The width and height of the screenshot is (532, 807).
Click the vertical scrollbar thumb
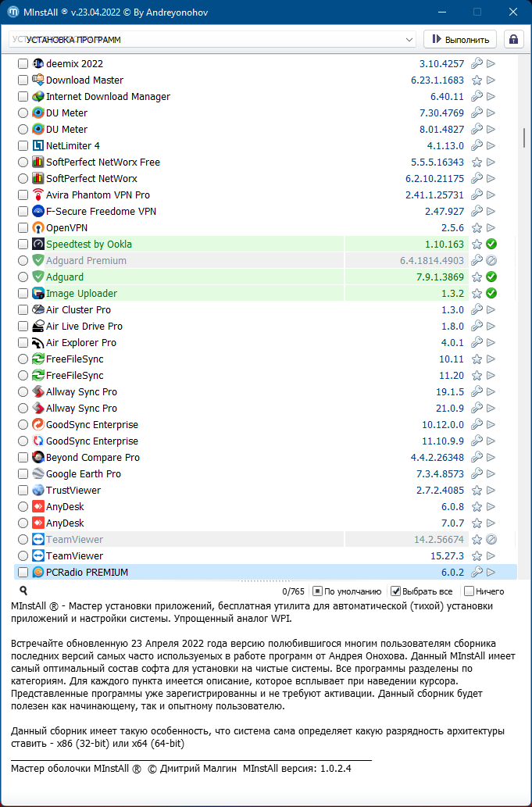click(x=523, y=137)
